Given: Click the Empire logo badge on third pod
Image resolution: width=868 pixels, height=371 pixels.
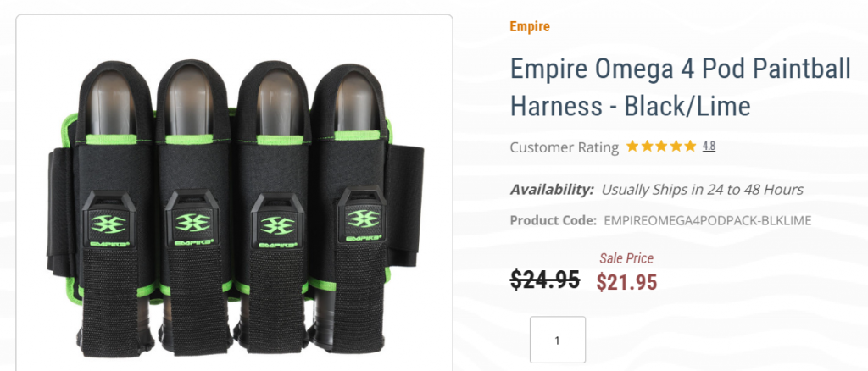Looking at the screenshot, I should (x=277, y=220).
